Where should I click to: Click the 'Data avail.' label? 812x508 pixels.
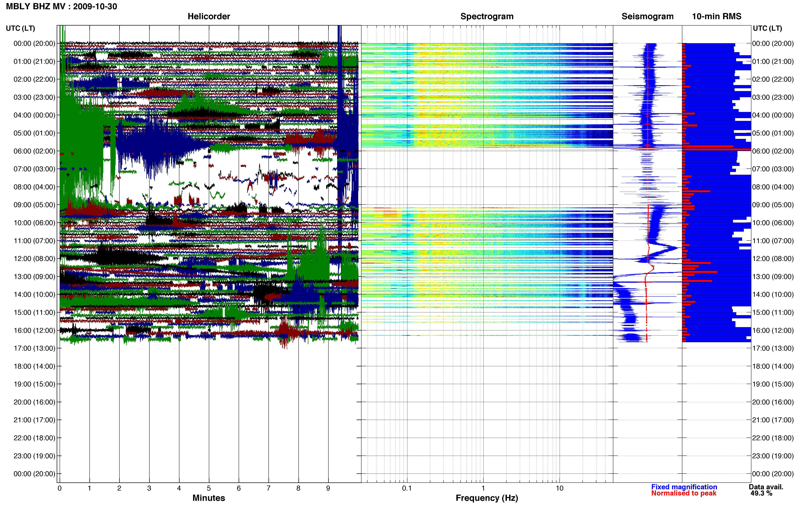766,487
